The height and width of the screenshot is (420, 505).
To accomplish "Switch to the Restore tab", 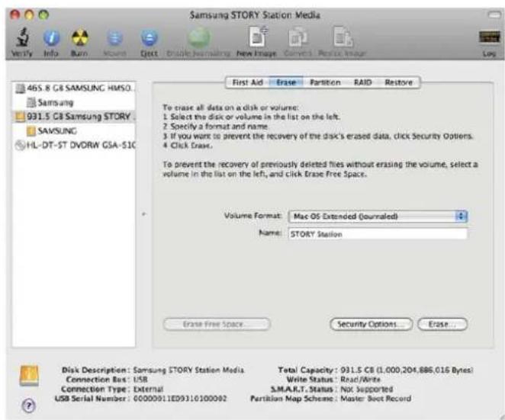I will coord(399,83).
